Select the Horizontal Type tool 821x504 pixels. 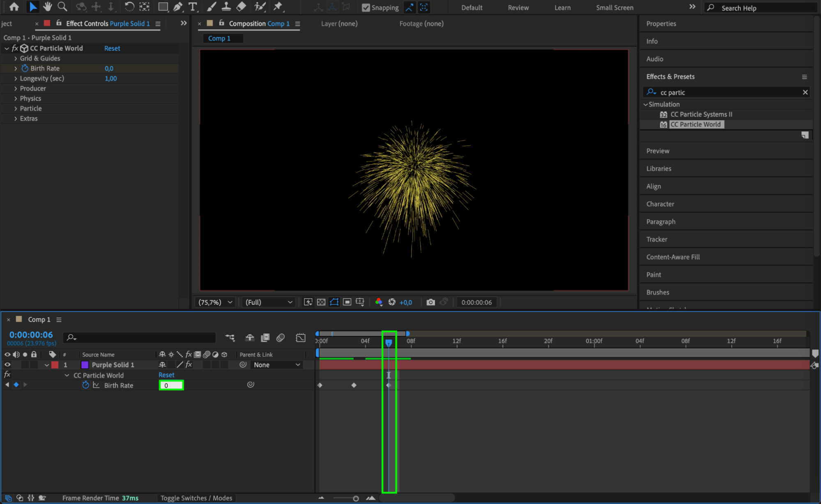tap(192, 7)
